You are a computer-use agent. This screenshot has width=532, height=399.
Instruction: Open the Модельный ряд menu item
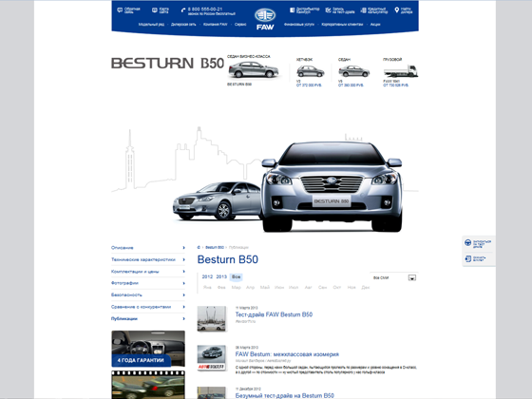click(x=151, y=25)
